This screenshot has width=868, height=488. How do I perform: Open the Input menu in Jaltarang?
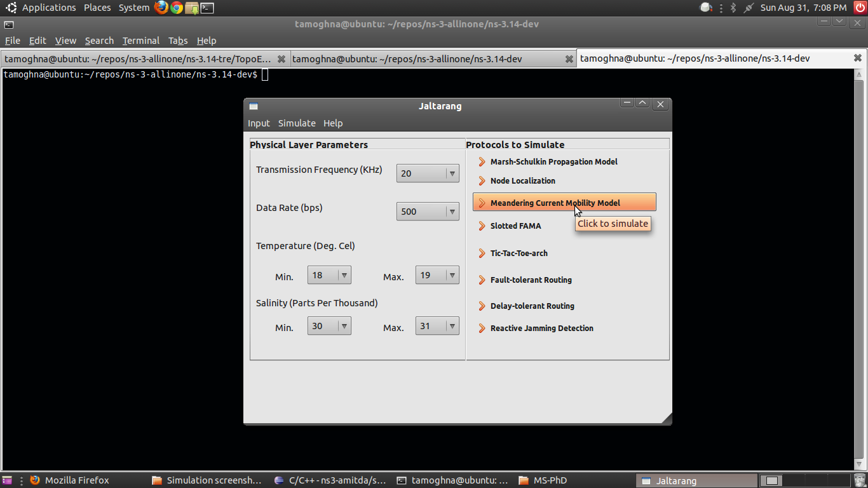[x=259, y=123]
